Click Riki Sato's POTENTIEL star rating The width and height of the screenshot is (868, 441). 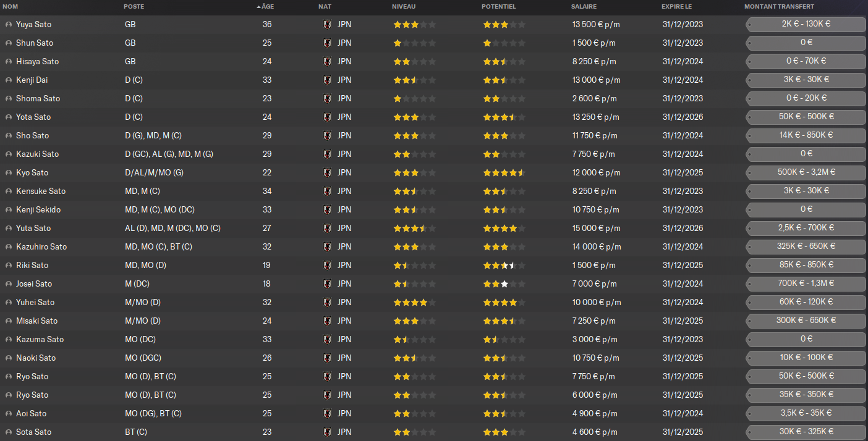(x=504, y=266)
